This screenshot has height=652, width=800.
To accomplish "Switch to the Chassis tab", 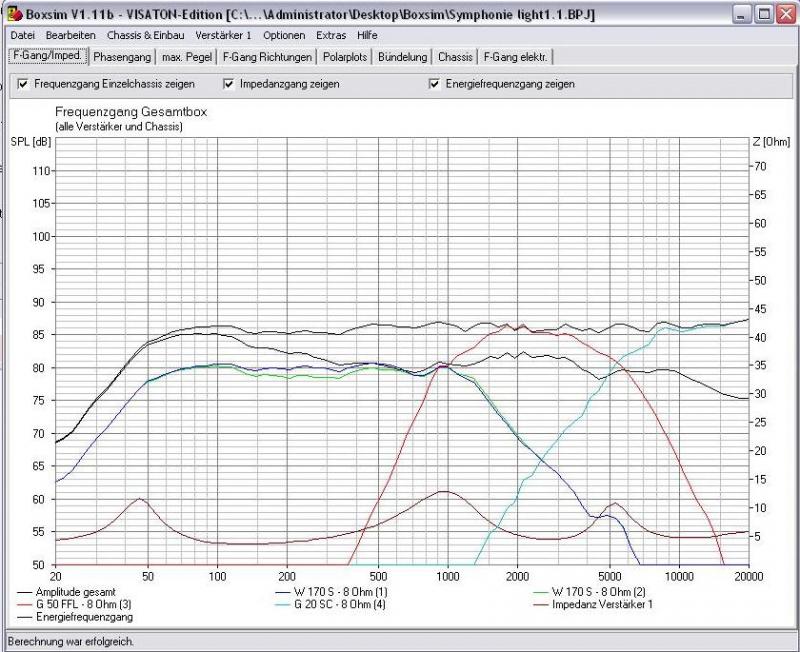I will [x=455, y=57].
